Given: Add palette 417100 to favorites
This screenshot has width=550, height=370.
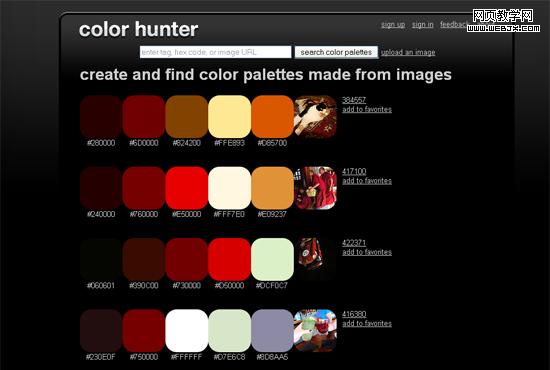Looking at the screenshot, I should click(x=367, y=181).
